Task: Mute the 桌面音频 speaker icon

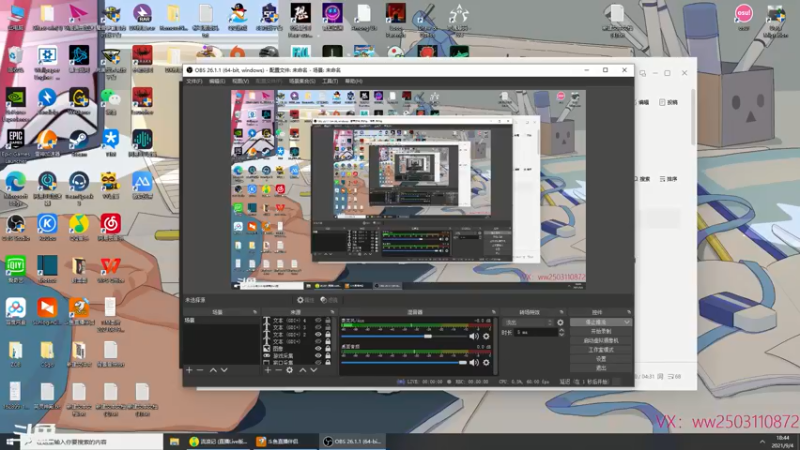Action: click(x=474, y=362)
